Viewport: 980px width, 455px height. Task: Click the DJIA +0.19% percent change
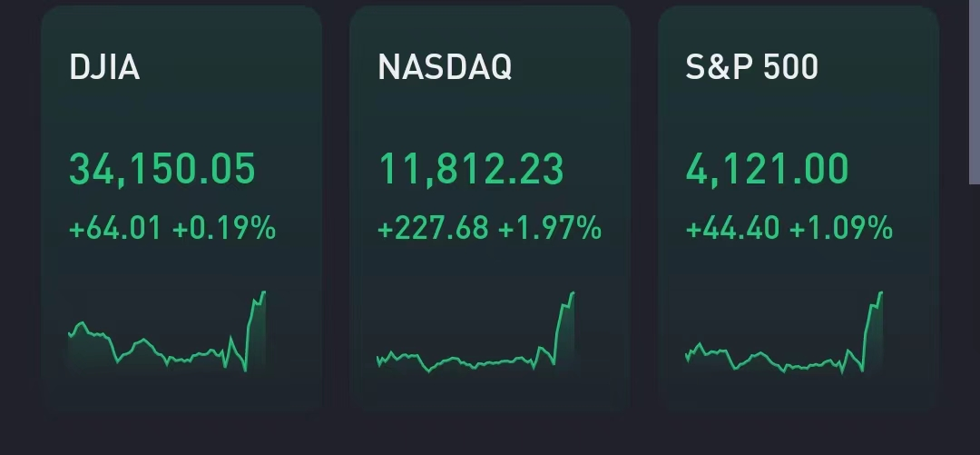223,229
